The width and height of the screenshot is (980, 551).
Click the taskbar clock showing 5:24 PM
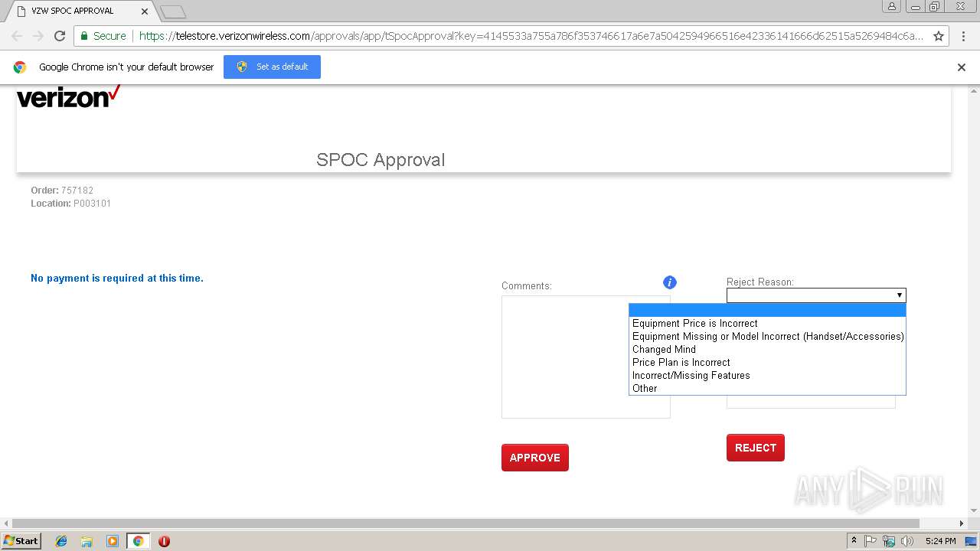click(x=940, y=541)
